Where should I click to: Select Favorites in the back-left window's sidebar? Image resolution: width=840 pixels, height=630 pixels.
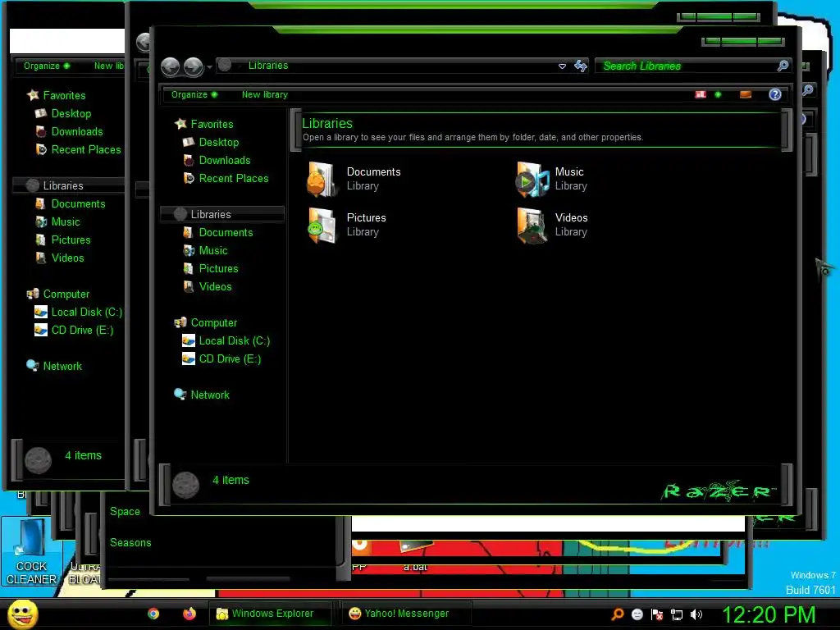64,95
